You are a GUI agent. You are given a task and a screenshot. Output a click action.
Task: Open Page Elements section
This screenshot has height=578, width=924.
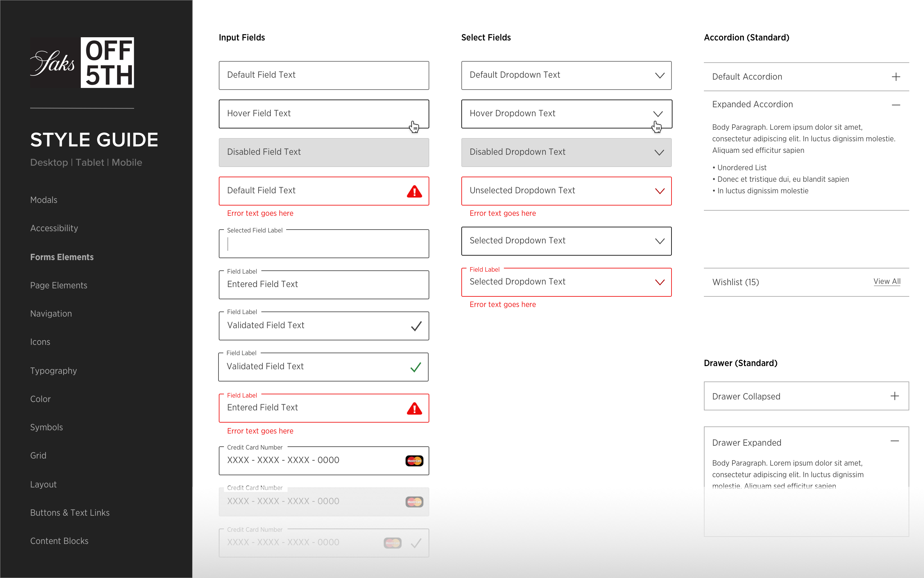[59, 285]
